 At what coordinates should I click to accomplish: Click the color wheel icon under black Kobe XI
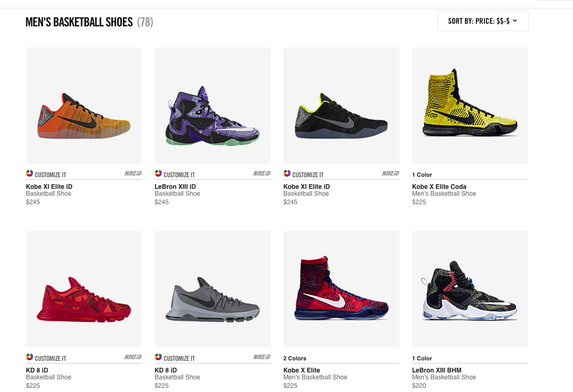(x=287, y=174)
